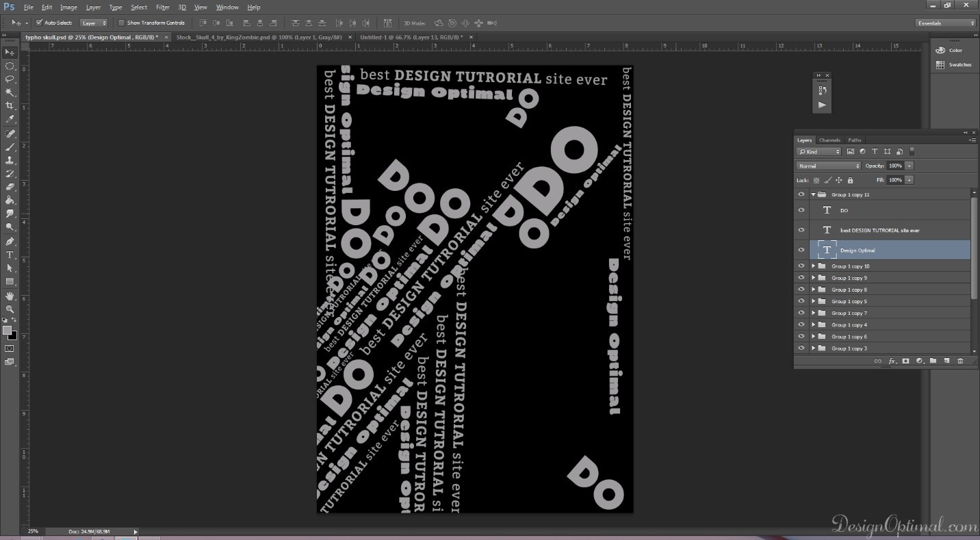
Task: Open the Auto-Select Layer dropdown
Action: [x=94, y=23]
